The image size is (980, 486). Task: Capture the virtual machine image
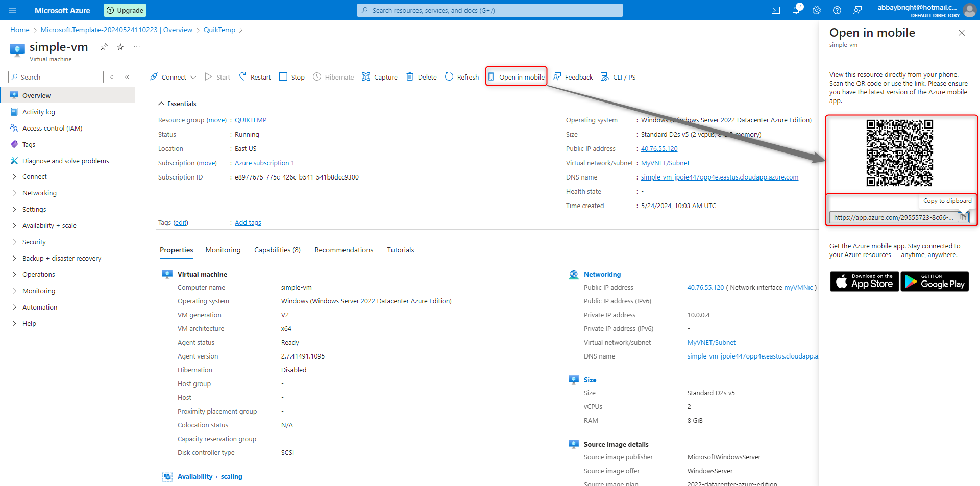pyautogui.click(x=380, y=77)
